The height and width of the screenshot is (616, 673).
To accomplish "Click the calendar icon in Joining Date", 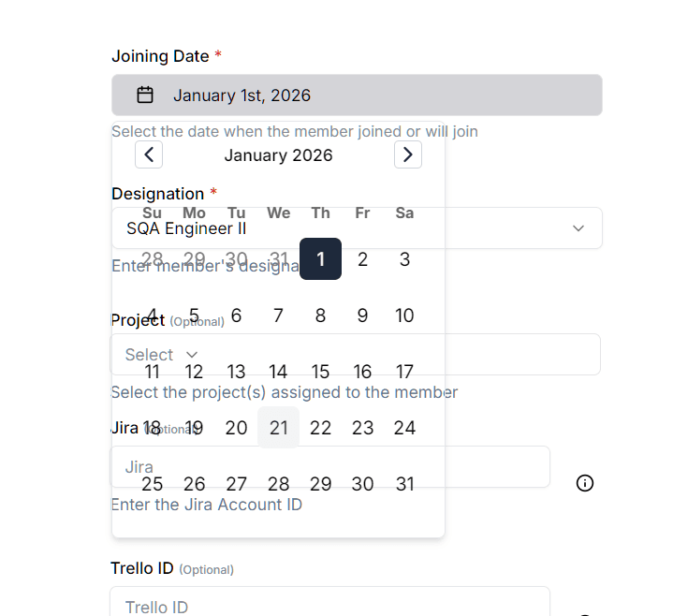I will (x=145, y=95).
